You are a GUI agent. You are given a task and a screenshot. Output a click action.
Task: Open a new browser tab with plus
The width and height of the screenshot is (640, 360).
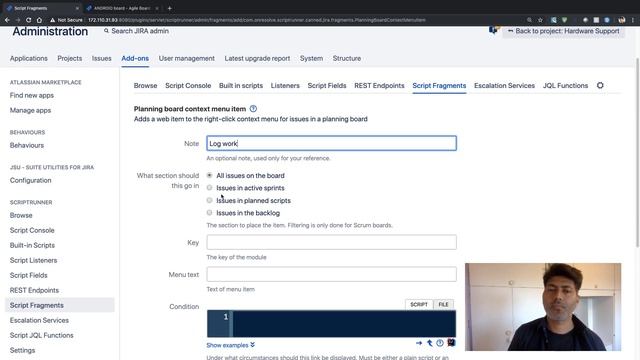[169, 8]
